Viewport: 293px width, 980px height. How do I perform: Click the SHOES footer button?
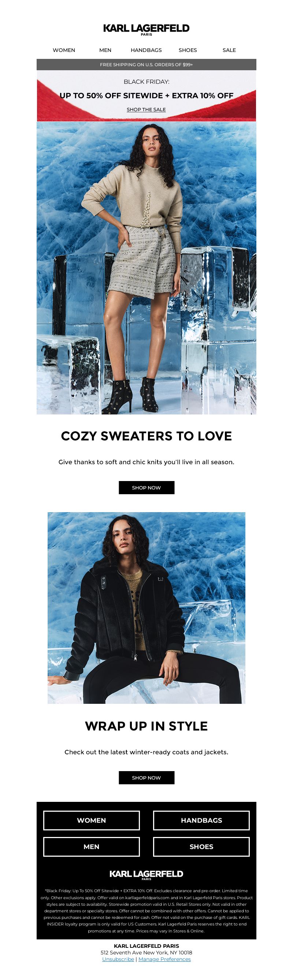tap(201, 846)
